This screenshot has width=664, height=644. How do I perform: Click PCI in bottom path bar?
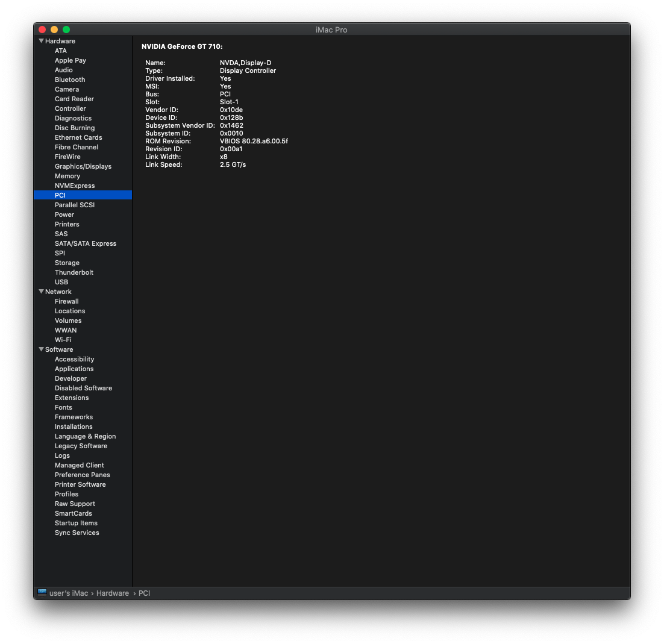[144, 593]
